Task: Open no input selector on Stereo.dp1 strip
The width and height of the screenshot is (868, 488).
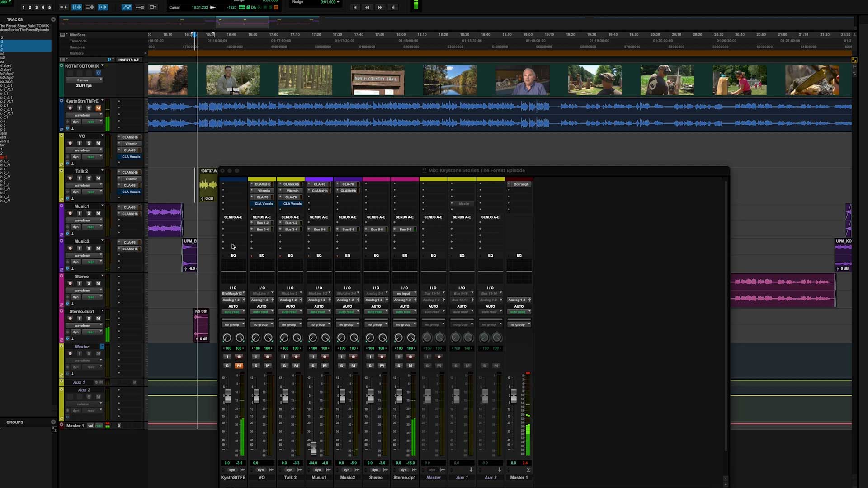Action: (405, 293)
